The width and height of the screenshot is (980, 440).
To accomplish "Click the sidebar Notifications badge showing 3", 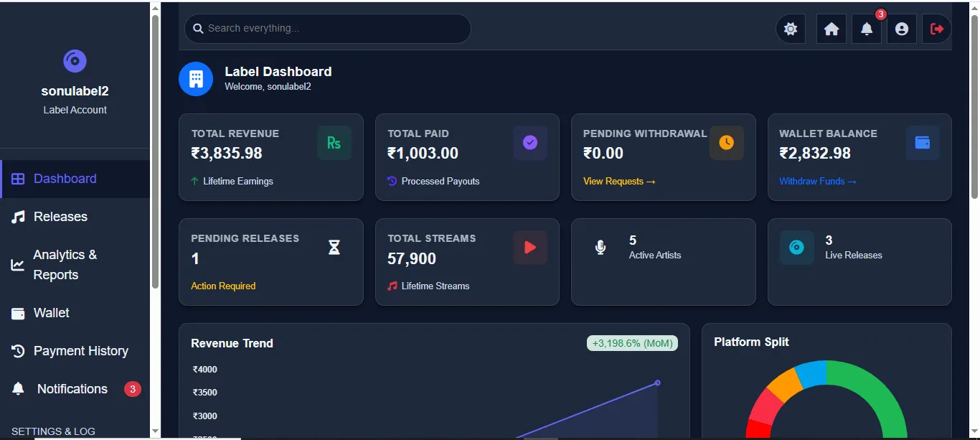I will click(x=132, y=389).
